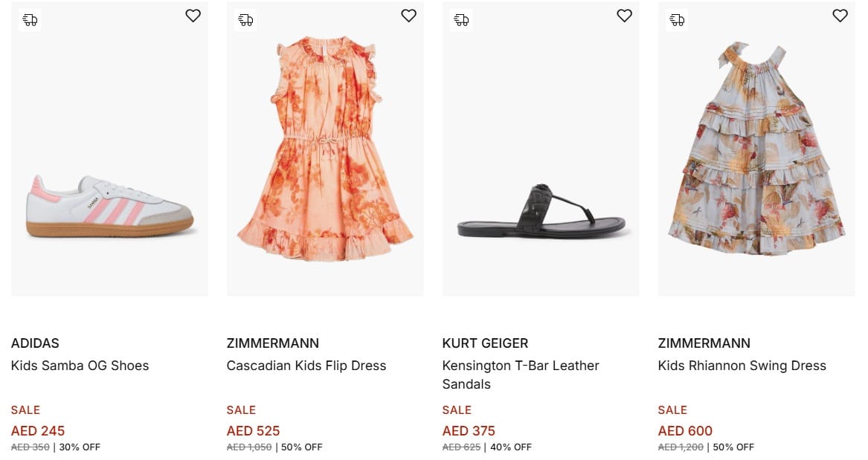The height and width of the screenshot is (460, 868).
Task: Open Kids Rhiannon Swing Dress title
Action: [742, 366]
